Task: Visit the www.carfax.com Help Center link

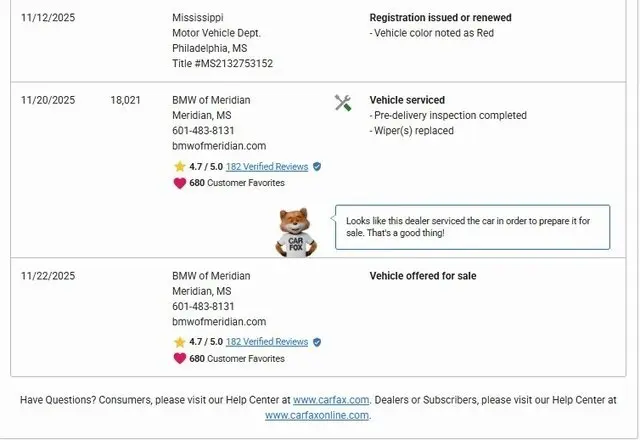Action: (331, 400)
